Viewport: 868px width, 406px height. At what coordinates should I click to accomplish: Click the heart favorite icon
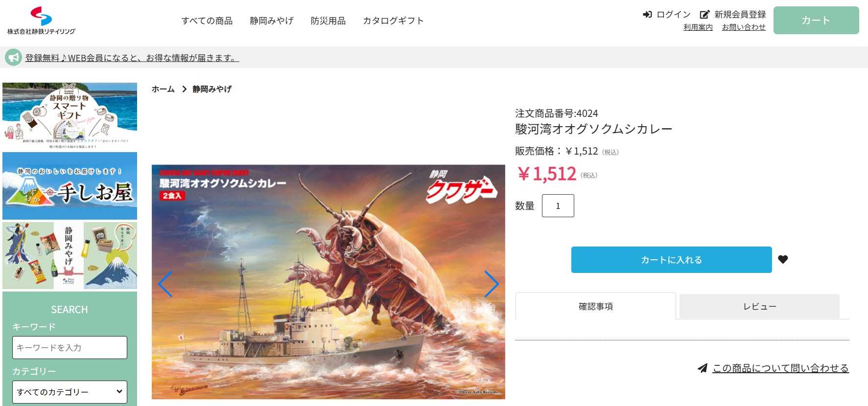(783, 259)
